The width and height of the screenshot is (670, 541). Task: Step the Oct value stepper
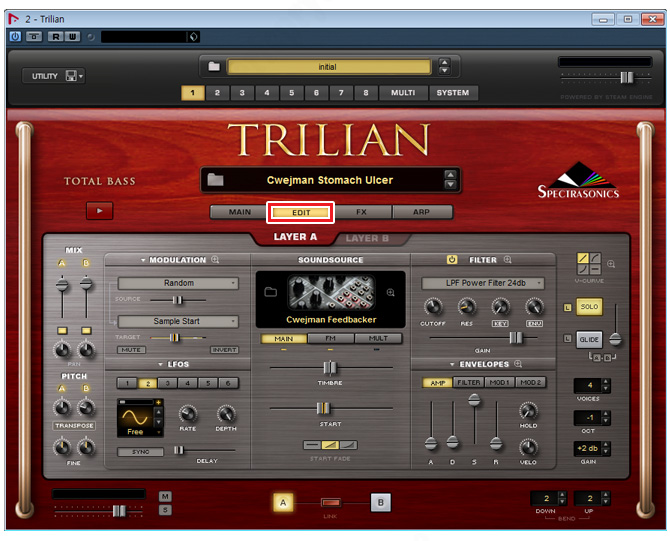pyautogui.click(x=605, y=418)
